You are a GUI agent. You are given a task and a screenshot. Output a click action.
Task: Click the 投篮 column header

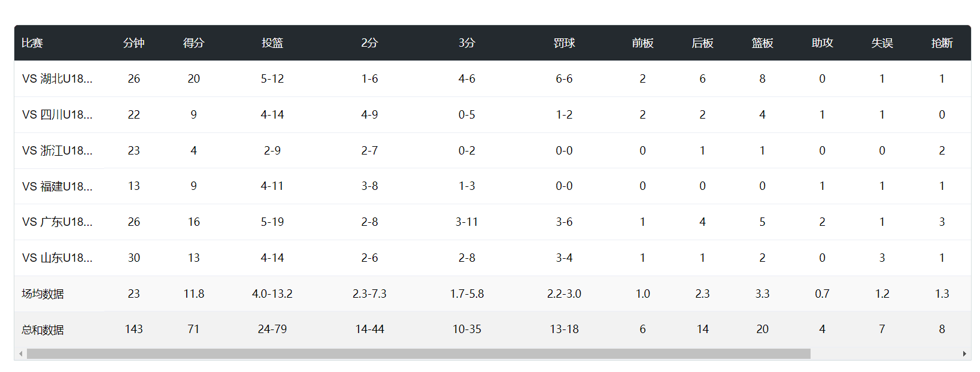272,43
